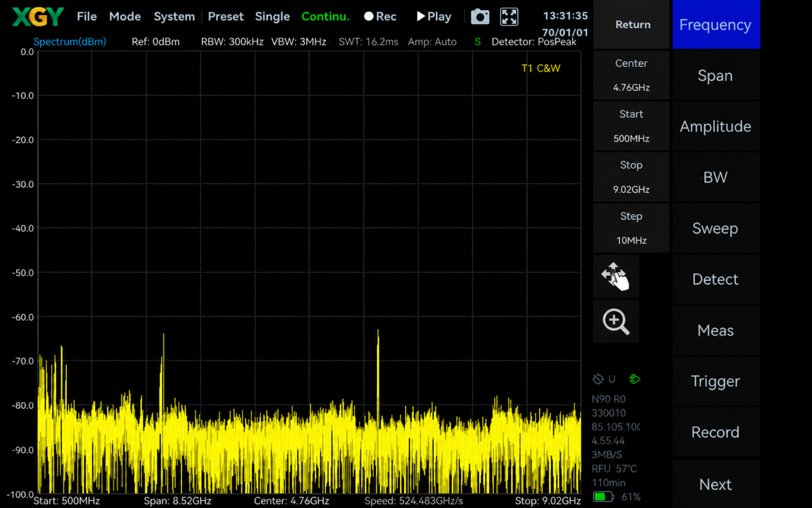Click the green S status indicator
Screen dimensions: 812x508
[x=477, y=42]
